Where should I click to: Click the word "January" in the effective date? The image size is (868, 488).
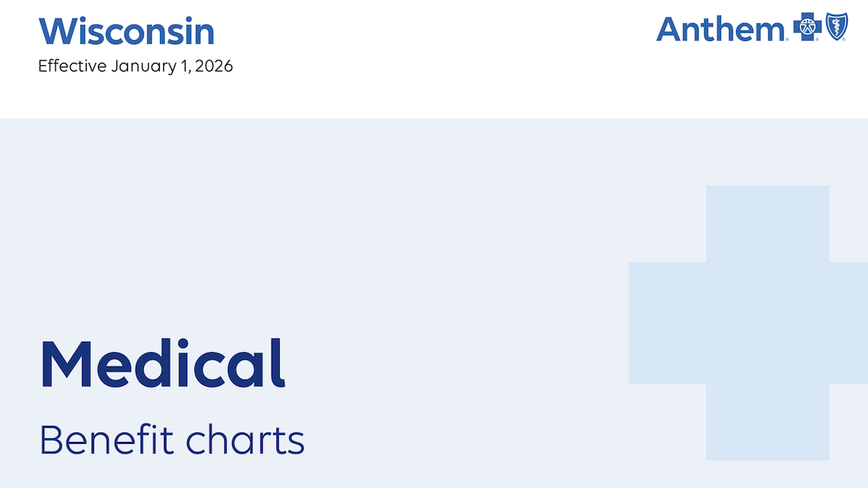141,66
